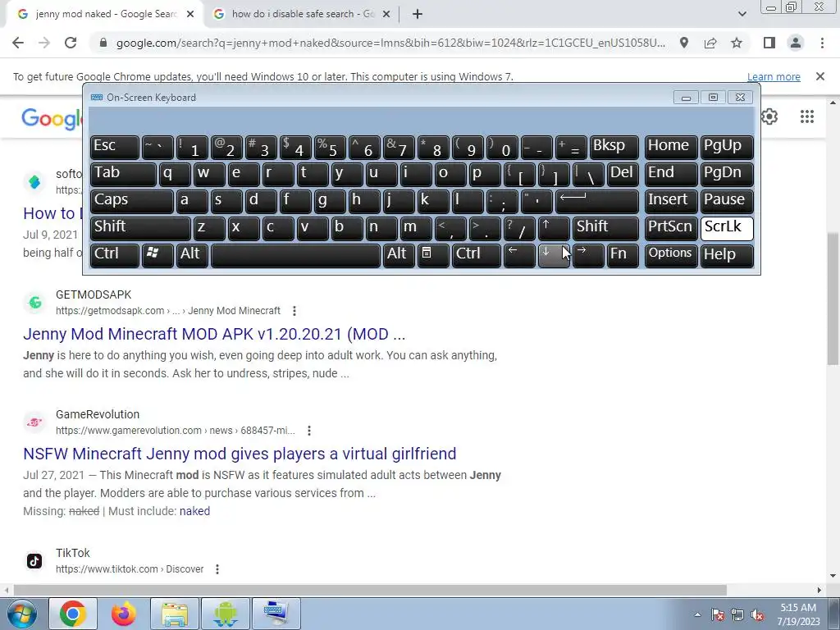Open File Explorer from the taskbar
This screenshot has width=840, height=630.
(174, 614)
